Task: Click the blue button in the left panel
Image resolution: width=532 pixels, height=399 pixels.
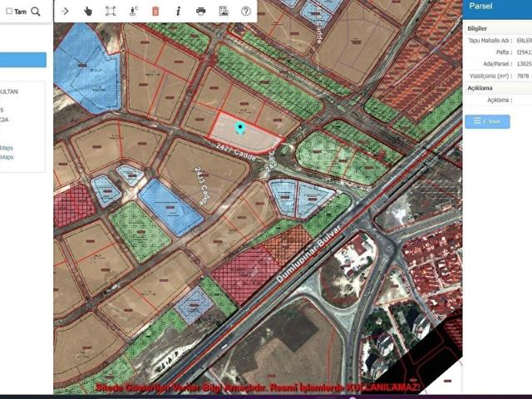Action: [23, 60]
